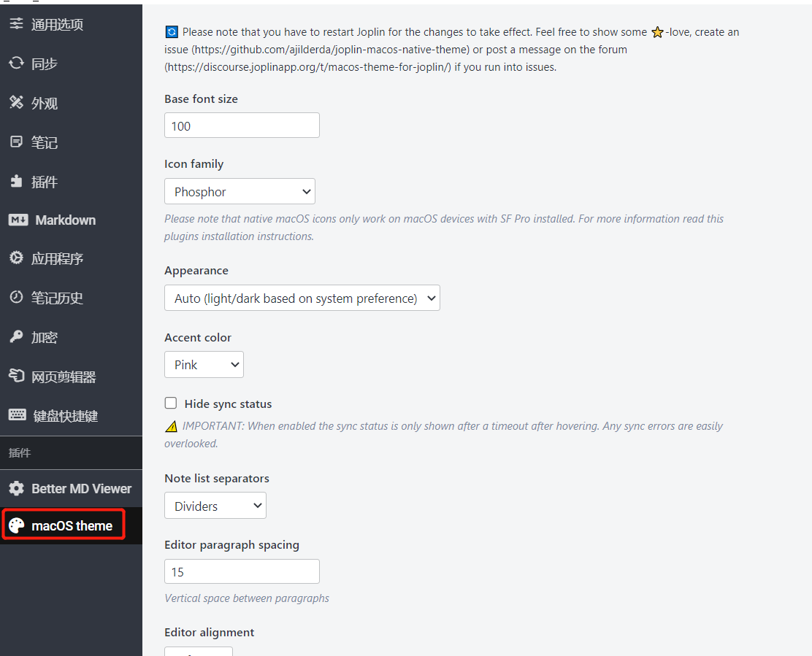
Task: Open the Accent color Pink dropdown
Action: (x=204, y=365)
